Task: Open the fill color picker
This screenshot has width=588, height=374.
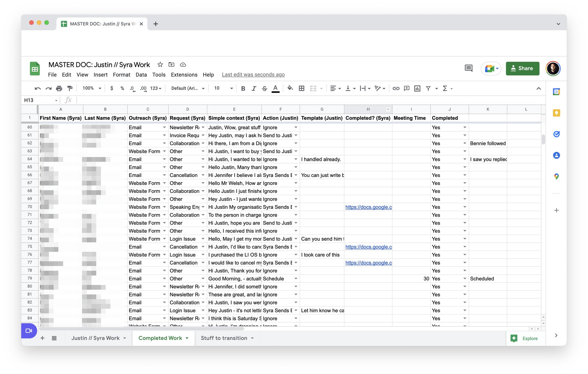Action: click(x=290, y=88)
